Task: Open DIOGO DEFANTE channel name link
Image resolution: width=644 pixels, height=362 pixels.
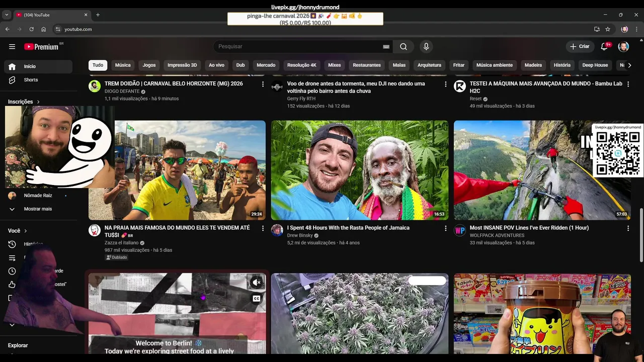Action: pos(121,92)
